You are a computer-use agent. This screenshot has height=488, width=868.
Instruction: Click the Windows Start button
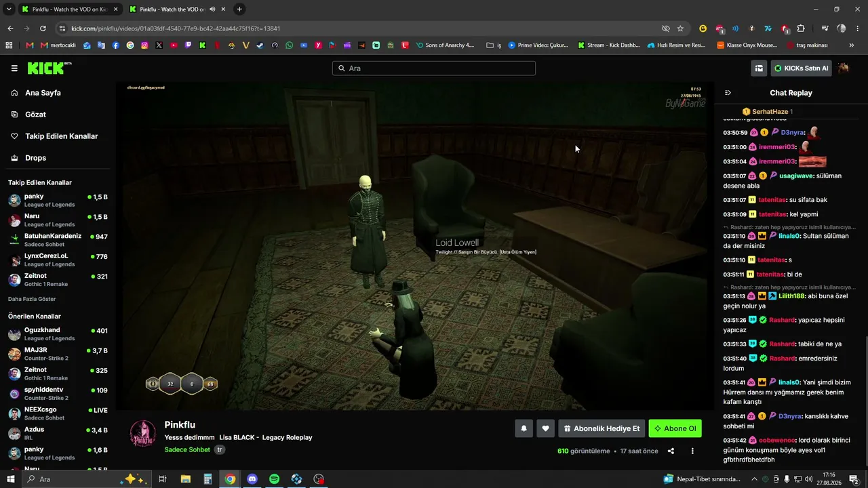tap(11, 479)
